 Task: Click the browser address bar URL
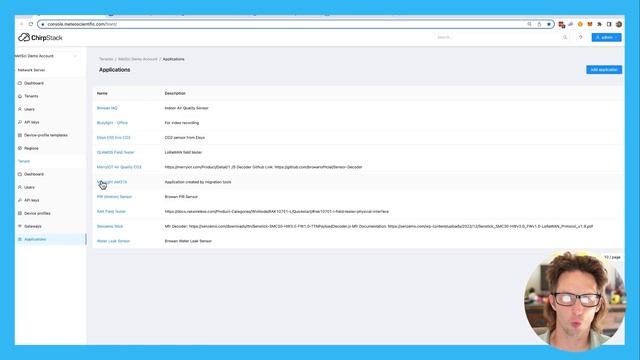pos(82,24)
